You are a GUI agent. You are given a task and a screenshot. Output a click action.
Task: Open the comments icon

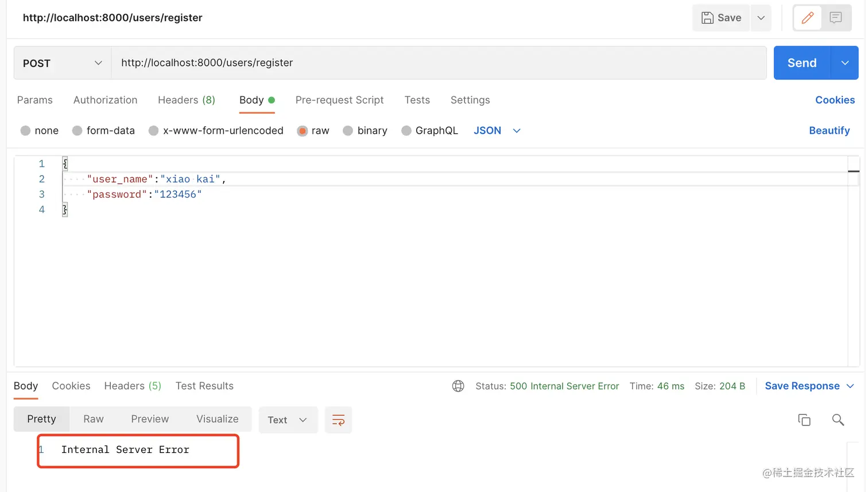click(836, 18)
